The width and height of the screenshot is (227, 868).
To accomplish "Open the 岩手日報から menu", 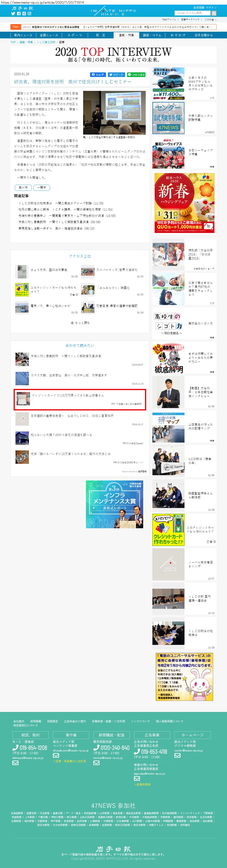I will (x=204, y=35).
